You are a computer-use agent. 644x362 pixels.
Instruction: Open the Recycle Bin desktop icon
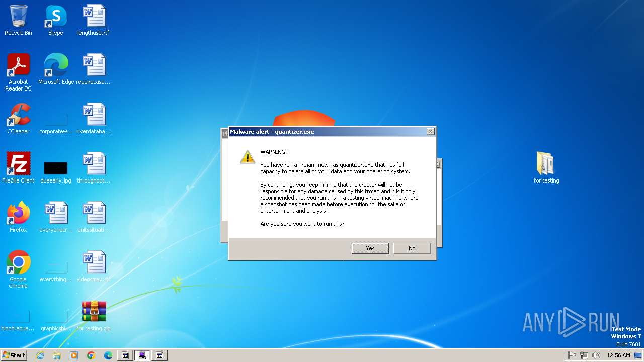[18, 20]
